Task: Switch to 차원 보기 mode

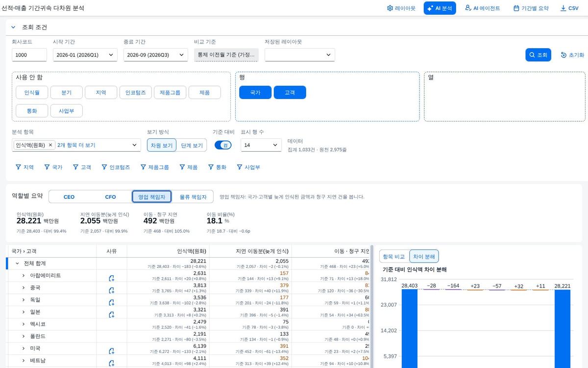Action: pos(162,145)
